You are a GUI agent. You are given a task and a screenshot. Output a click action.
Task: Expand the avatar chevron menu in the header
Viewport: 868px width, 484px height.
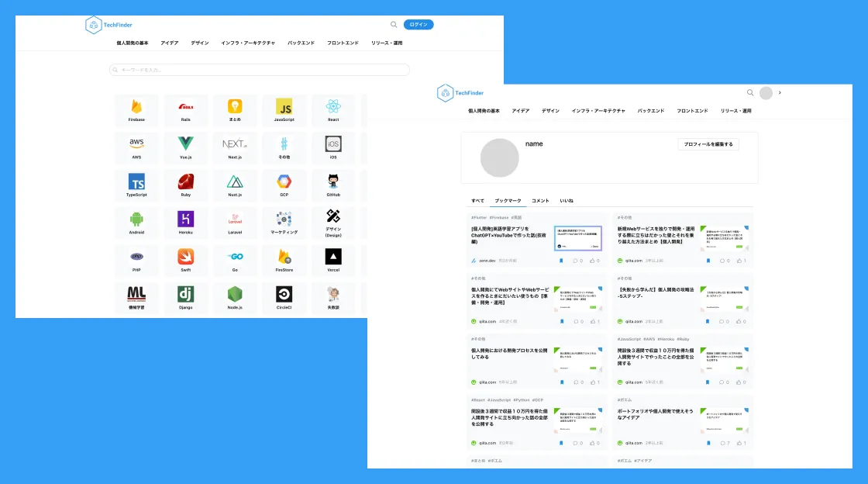[x=779, y=92]
